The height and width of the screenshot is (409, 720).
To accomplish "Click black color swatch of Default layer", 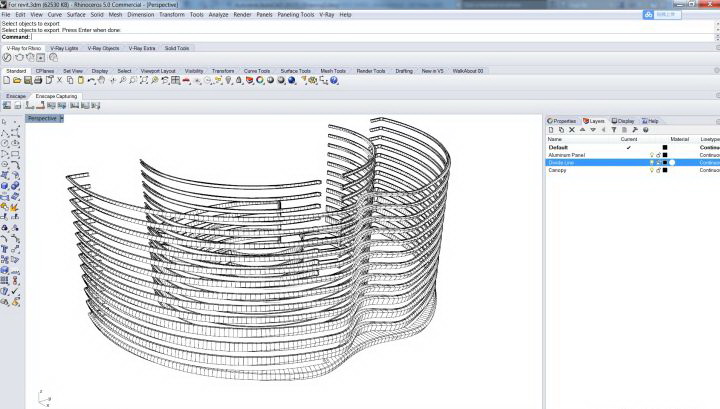I will (665, 147).
